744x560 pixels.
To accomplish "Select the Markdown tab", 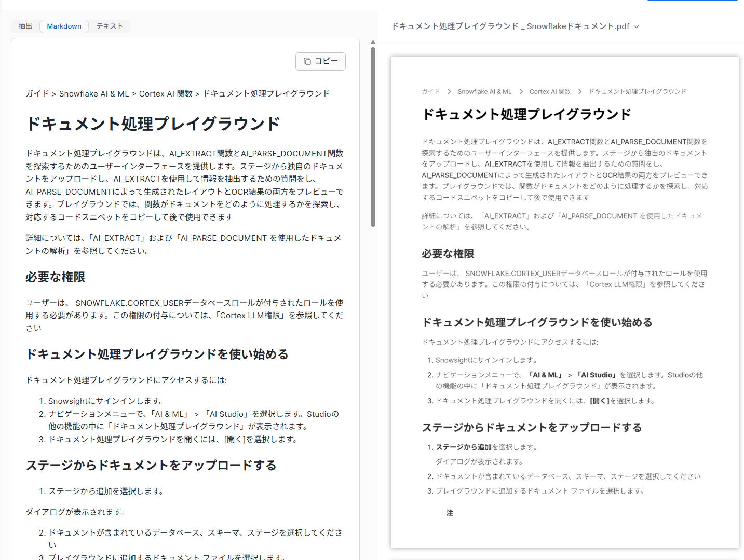I will (x=64, y=26).
